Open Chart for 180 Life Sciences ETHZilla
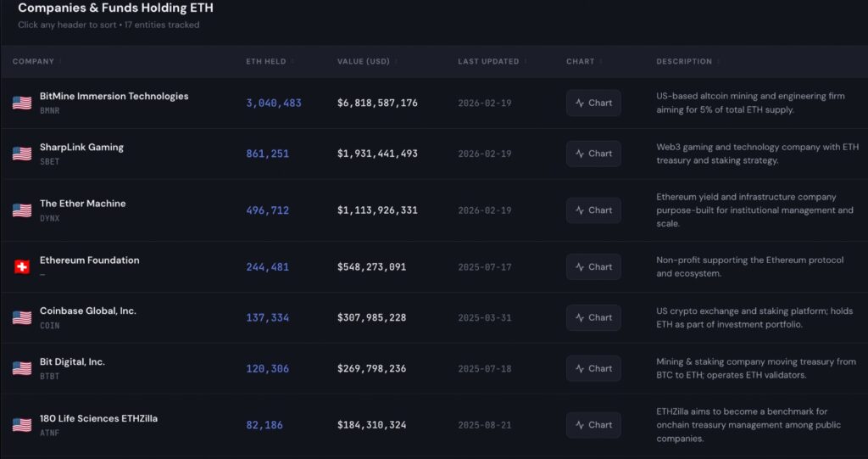 click(593, 425)
